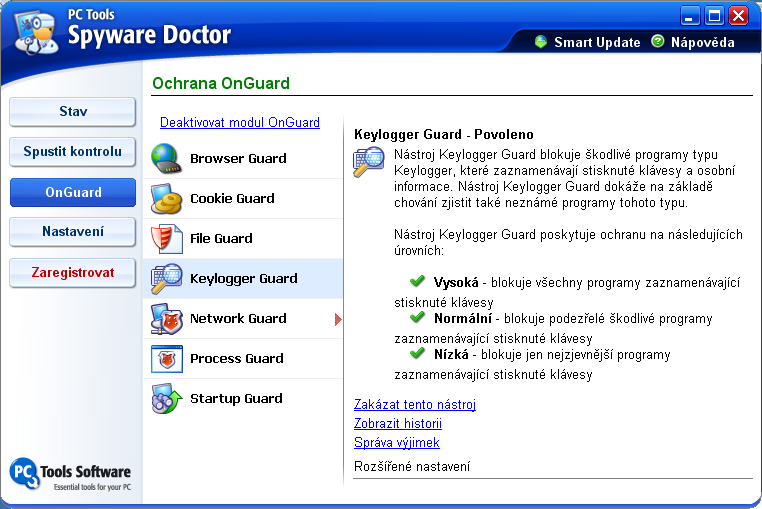Image resolution: width=762 pixels, height=509 pixels.
Task: Click the Keylogger Guard magnifier icon in list
Action: pos(166,279)
